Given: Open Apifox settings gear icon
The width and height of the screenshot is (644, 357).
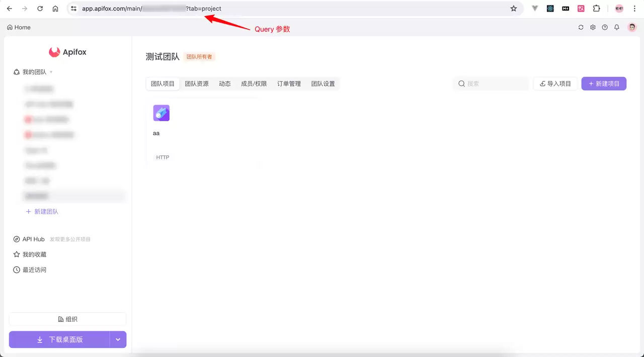Looking at the screenshot, I should [593, 28].
